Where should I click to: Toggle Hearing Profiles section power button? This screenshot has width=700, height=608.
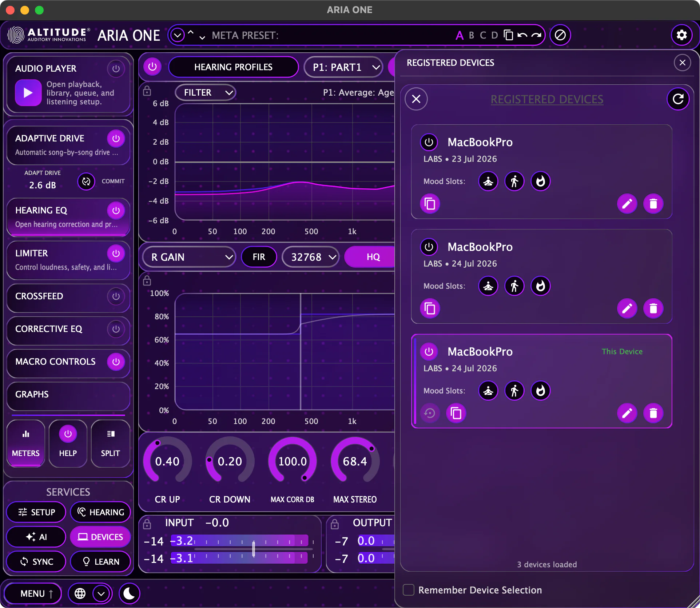[x=152, y=67]
